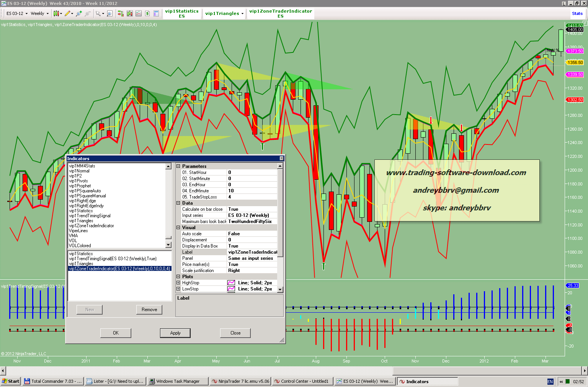Image resolution: width=588 pixels, height=387 pixels.
Task: Select the cursor pointer tool icon
Action: pos(98,13)
